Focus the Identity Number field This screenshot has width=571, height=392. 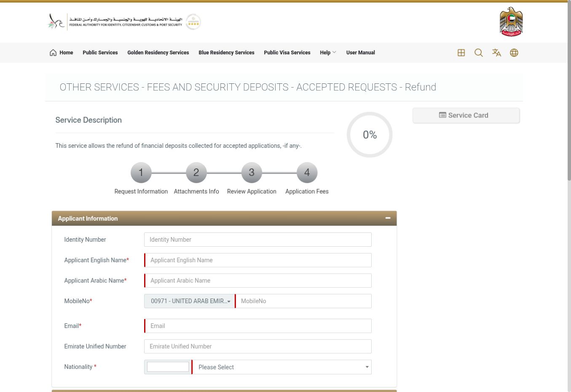[258, 240]
